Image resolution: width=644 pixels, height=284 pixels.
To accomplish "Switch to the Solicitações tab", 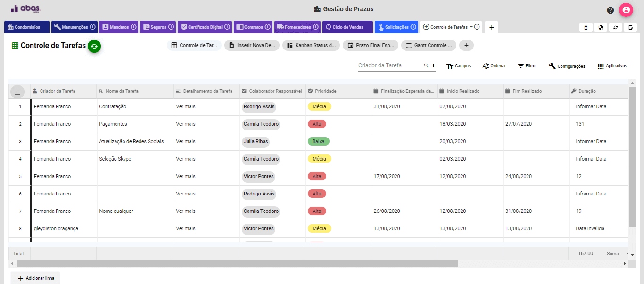I will point(396,27).
